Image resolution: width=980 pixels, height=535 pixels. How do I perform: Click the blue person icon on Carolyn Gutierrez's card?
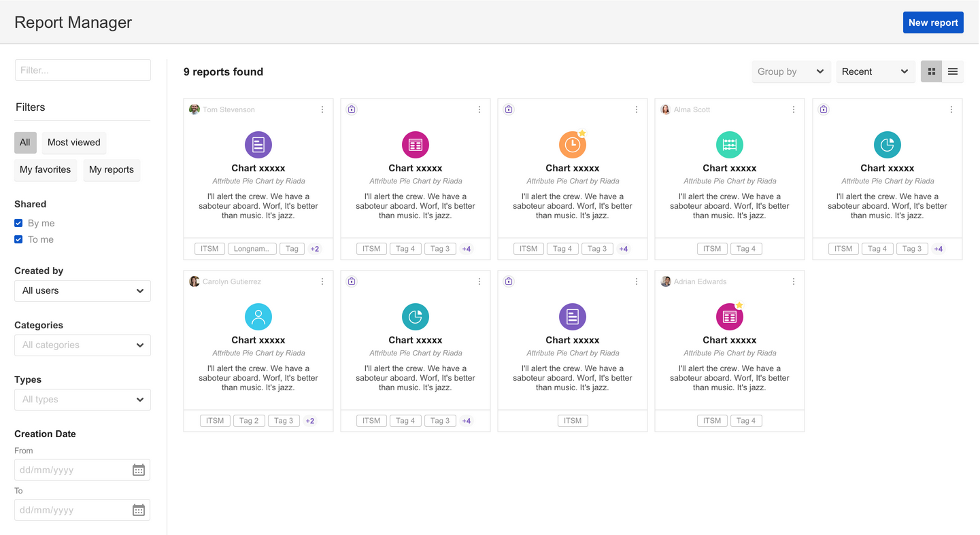pyautogui.click(x=258, y=317)
